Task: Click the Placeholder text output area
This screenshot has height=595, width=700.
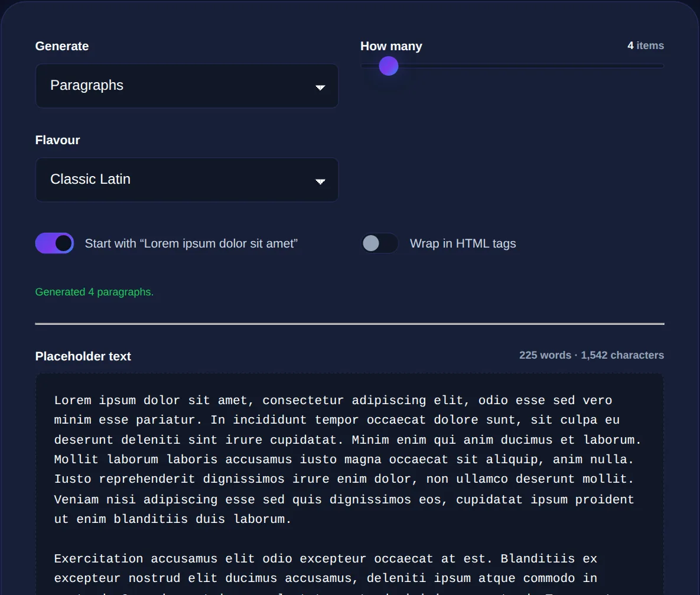Action: coord(350,485)
